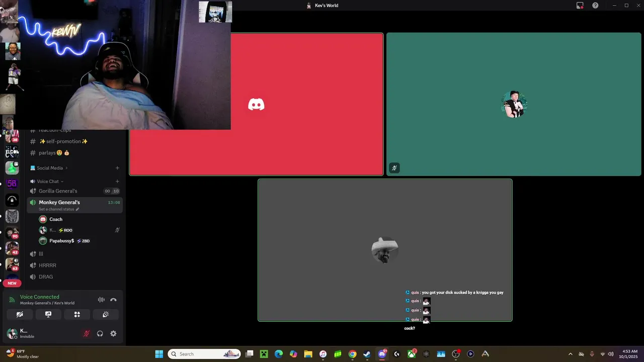
Task: Open the gray wolf server icon
Action: pyautogui.click(x=12, y=216)
